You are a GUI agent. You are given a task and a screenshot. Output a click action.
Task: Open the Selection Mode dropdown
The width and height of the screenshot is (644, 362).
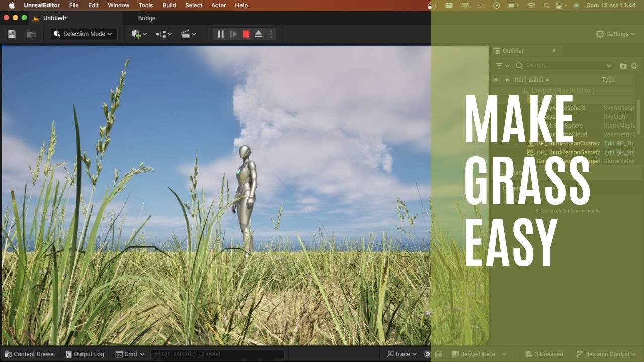point(84,34)
